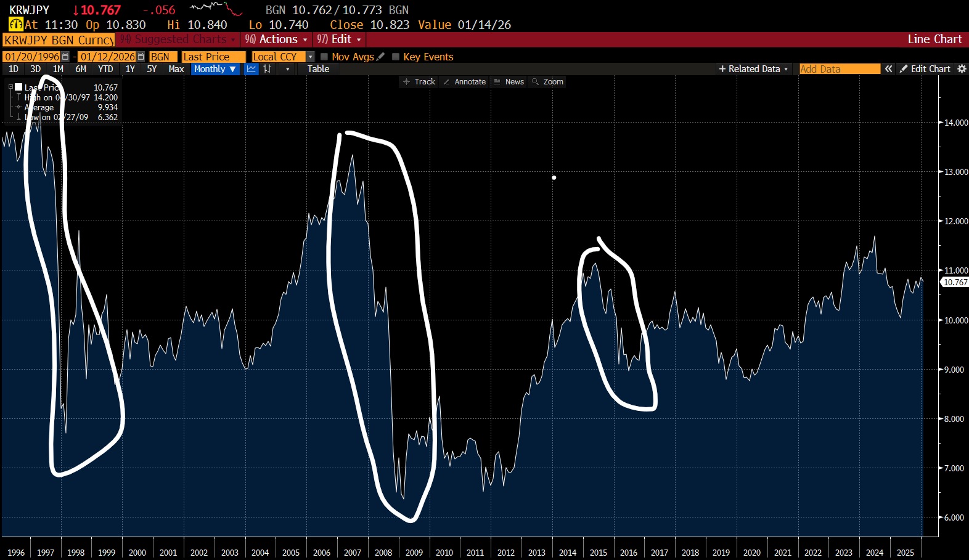Open the Edit menu
The width and height of the screenshot is (969, 560).
pyautogui.click(x=339, y=39)
